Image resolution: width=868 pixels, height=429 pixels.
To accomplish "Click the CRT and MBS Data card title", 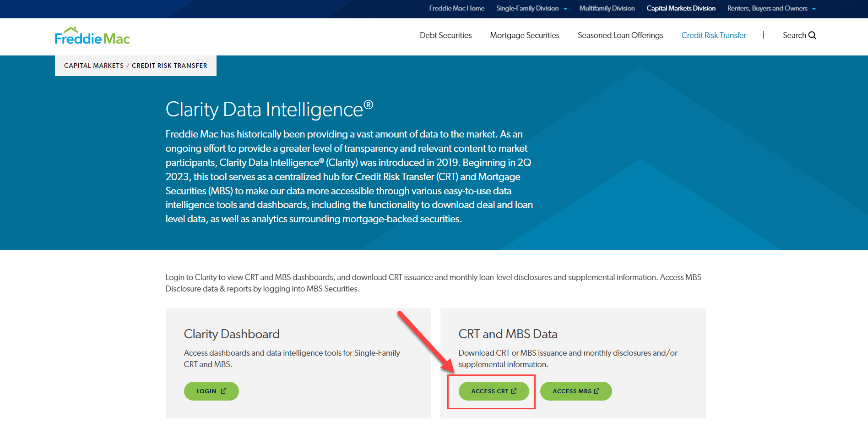I will pos(508,334).
